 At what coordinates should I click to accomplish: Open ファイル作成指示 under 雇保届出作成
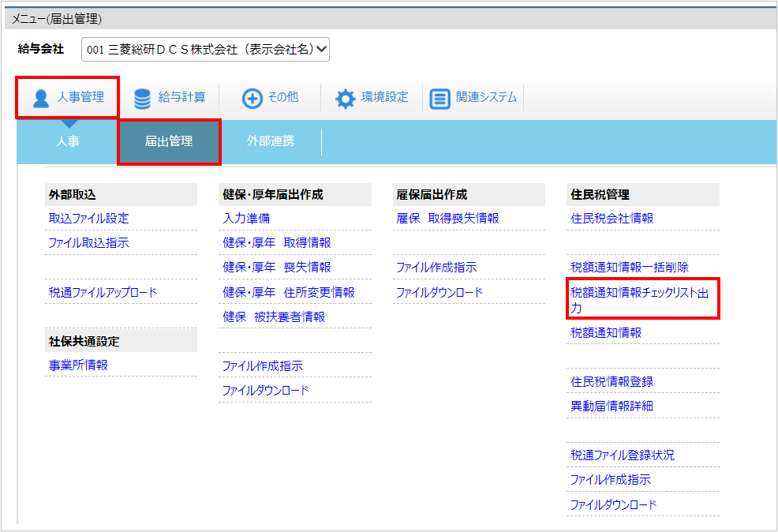tap(436, 267)
